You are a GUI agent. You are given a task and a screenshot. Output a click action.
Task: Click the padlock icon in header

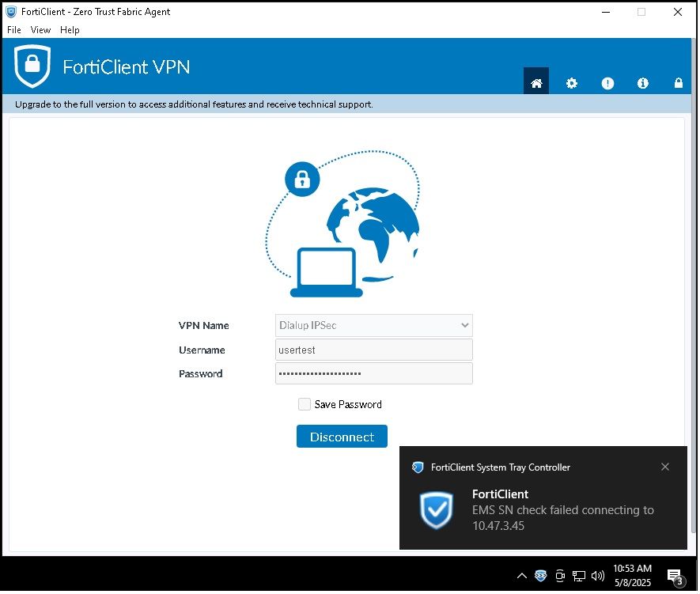click(680, 83)
